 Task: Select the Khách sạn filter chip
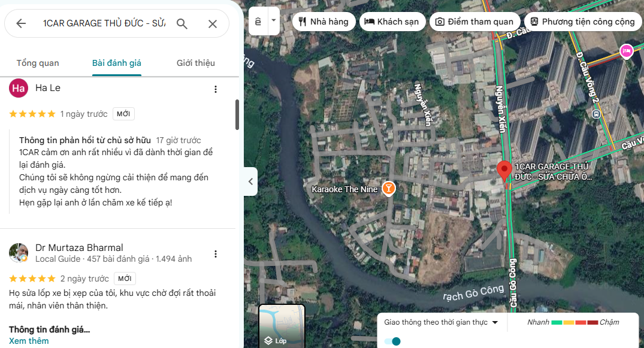(392, 22)
